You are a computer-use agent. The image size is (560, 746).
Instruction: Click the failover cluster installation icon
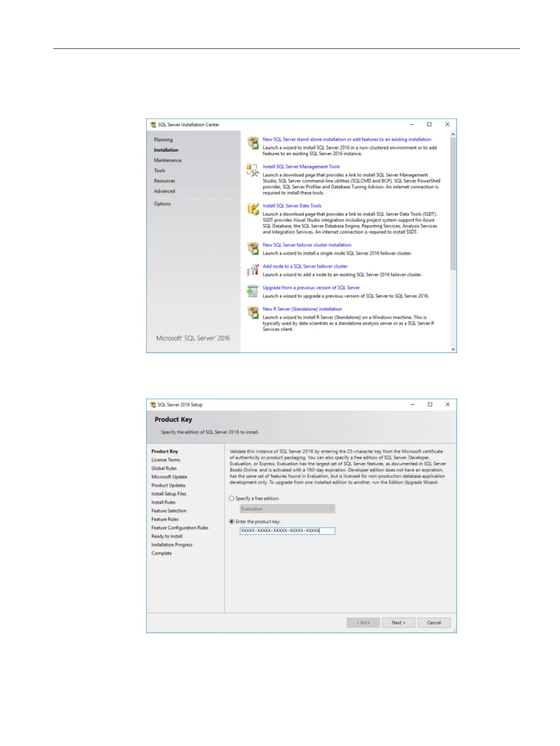[253, 248]
